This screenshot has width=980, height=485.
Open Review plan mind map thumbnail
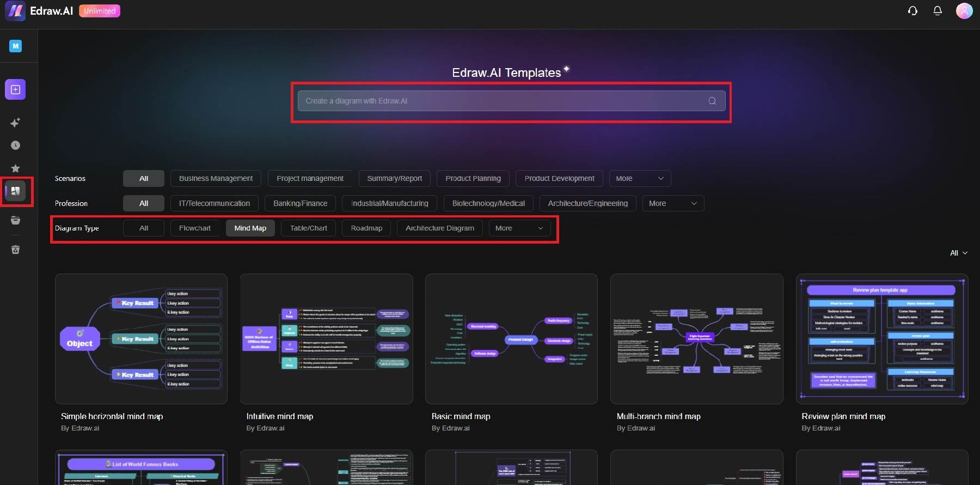coord(882,339)
